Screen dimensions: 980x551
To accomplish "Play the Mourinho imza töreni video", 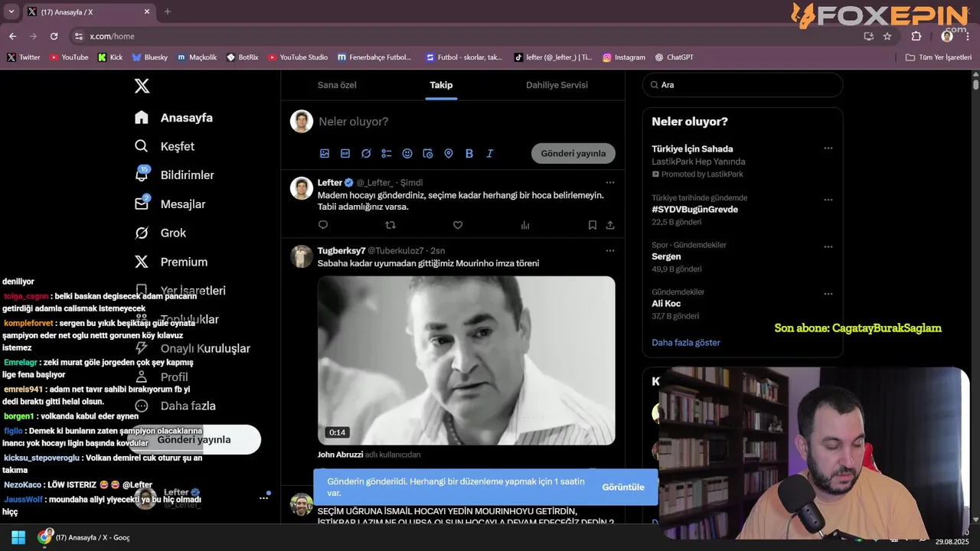I will point(466,360).
